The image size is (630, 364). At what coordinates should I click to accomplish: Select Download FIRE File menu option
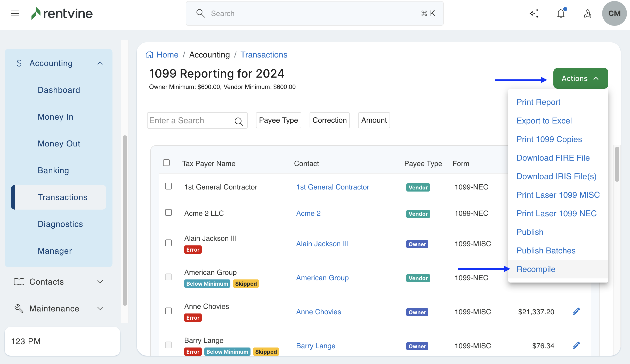[553, 158]
